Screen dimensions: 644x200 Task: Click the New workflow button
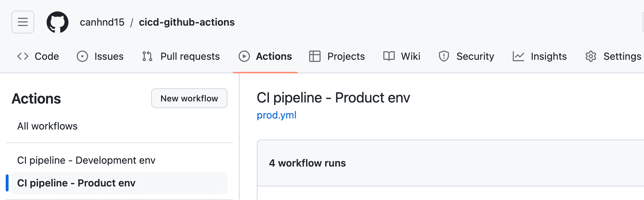click(189, 98)
